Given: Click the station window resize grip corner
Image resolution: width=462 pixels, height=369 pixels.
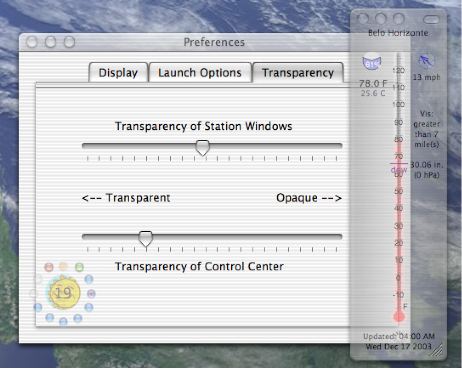Looking at the screenshot, I should [437, 350].
